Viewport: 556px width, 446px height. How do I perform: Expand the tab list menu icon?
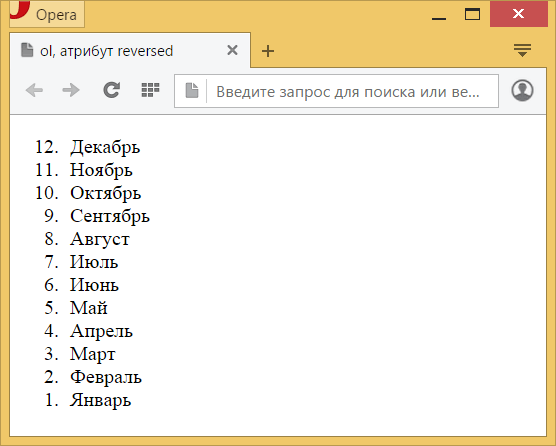pyautogui.click(x=522, y=50)
